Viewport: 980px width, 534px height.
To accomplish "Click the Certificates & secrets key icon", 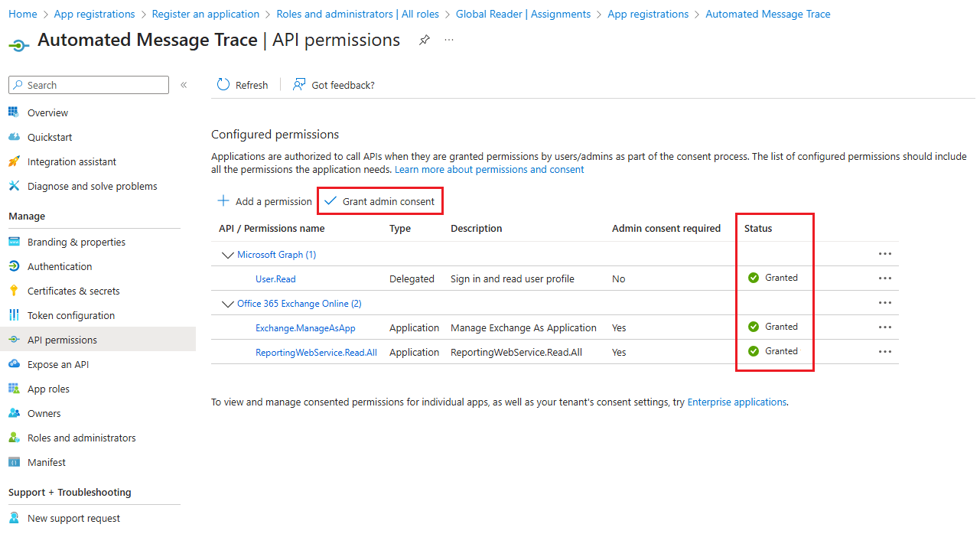I will 13,291.
